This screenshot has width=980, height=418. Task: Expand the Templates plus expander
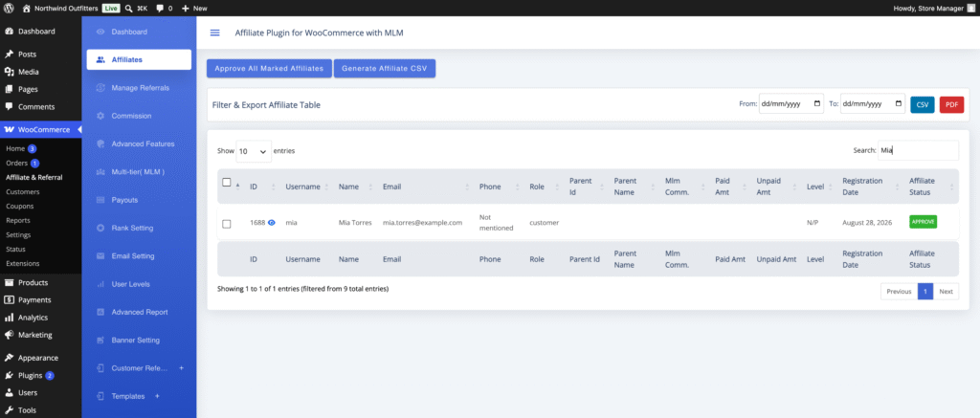click(158, 396)
